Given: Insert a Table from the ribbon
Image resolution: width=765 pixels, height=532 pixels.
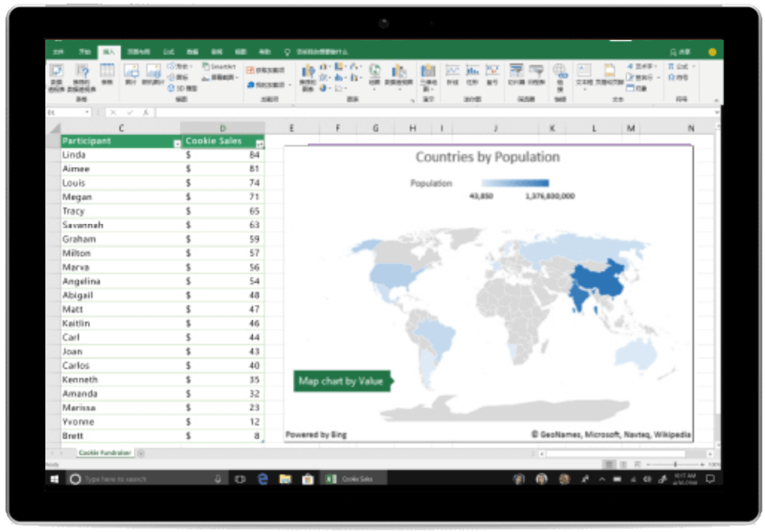Looking at the screenshot, I should (x=107, y=73).
